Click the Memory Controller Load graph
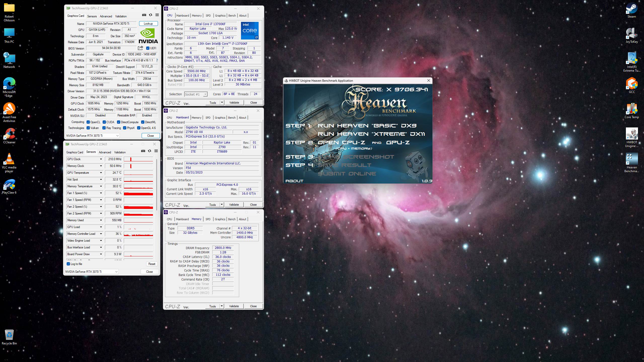 point(138,234)
